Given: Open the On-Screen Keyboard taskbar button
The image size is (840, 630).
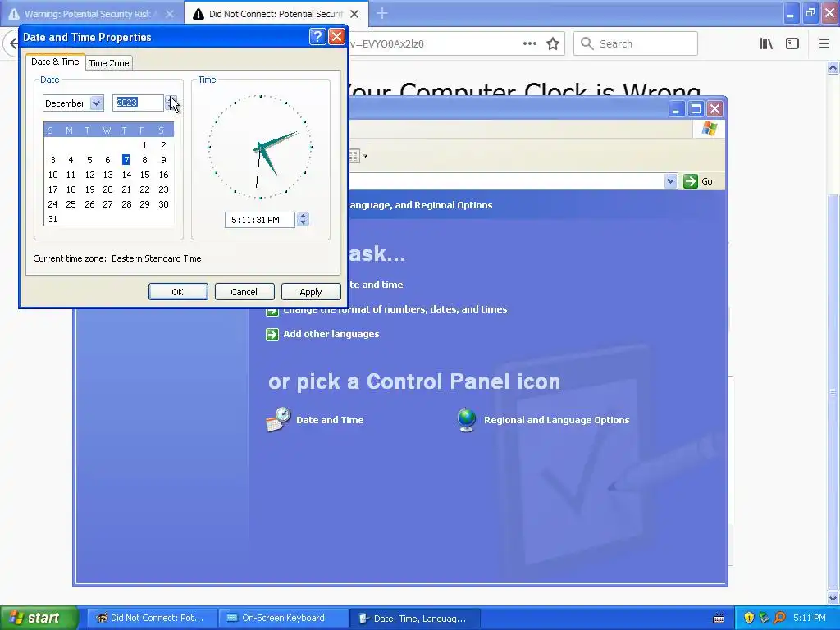Looking at the screenshot, I should [x=283, y=618].
